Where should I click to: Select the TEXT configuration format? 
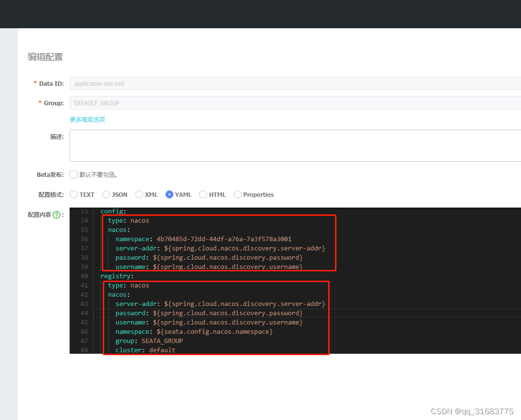[73, 194]
